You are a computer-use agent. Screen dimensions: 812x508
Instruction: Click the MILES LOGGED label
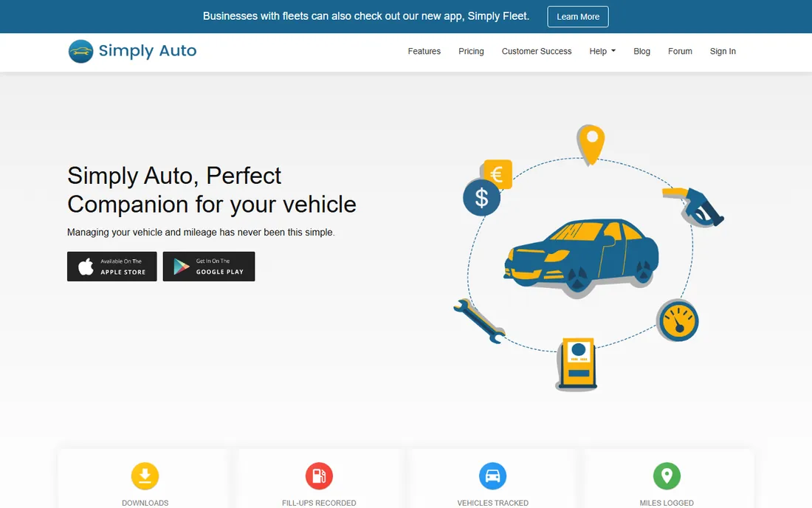tap(667, 503)
